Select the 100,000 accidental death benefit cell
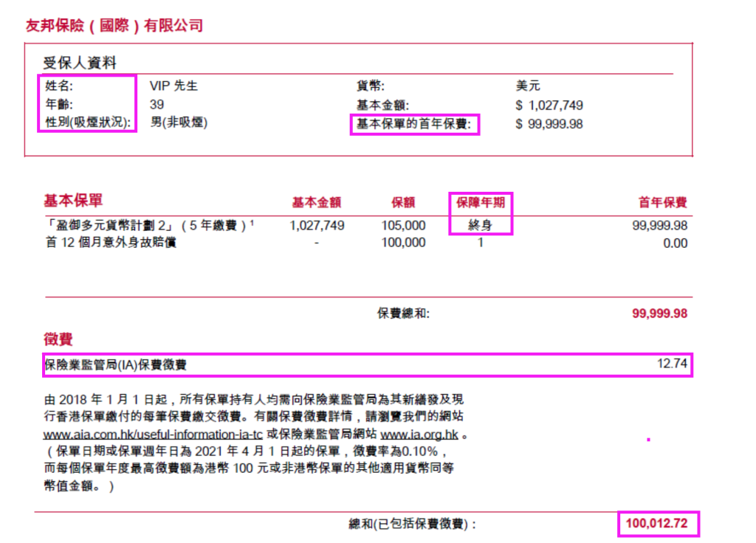 pos(403,242)
